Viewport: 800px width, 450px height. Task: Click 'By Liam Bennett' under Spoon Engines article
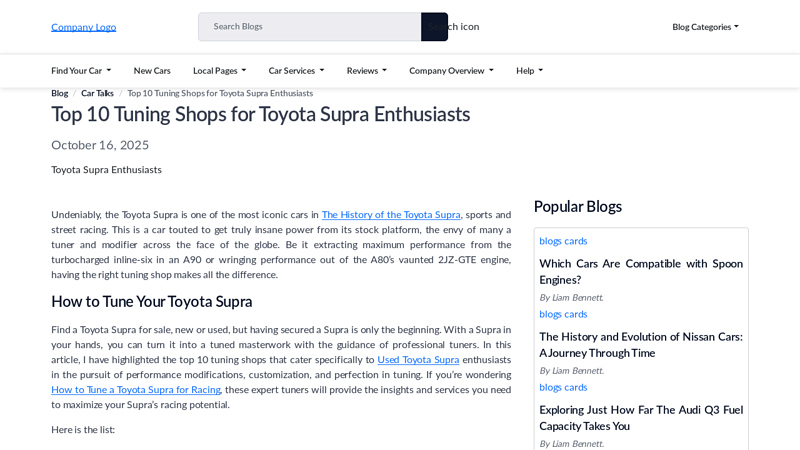click(571, 297)
